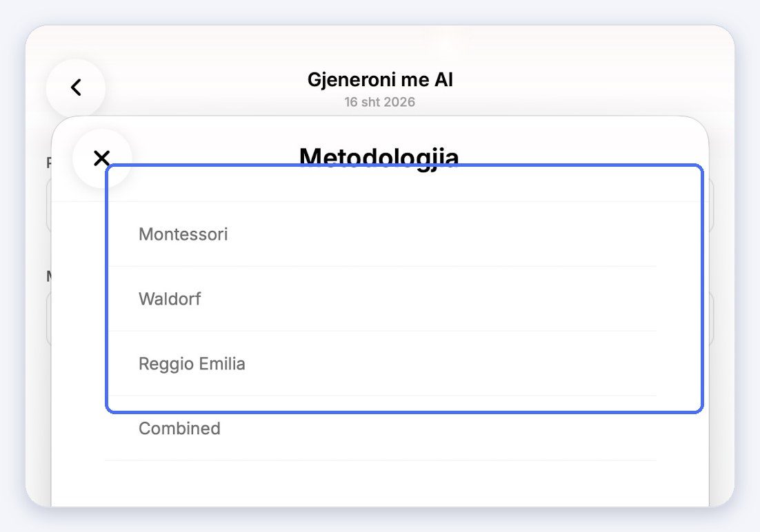This screenshot has width=760, height=532.
Task: Click the 16 sht 2026 date label
Action: click(x=380, y=102)
